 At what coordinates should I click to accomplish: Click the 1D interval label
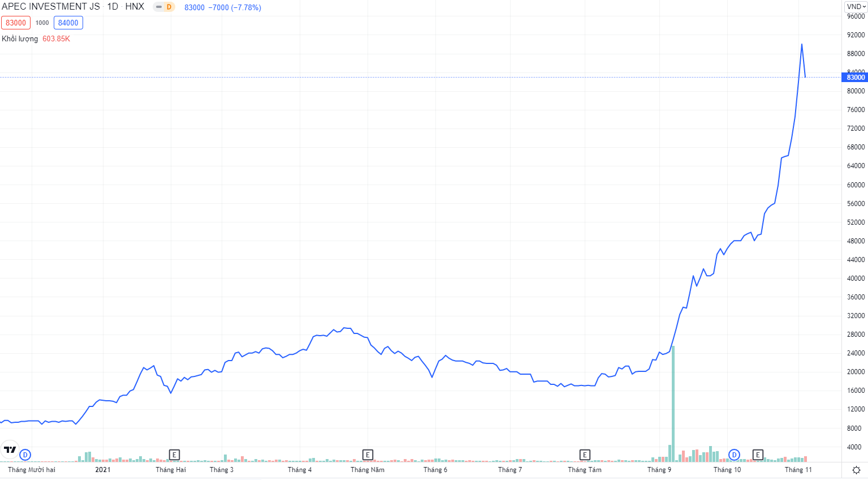113,7
